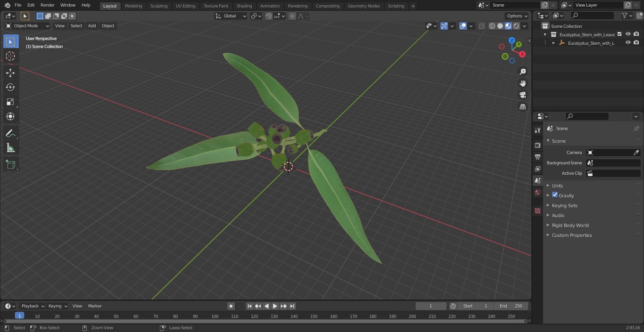
Task: Open the Object Mode dropdown
Action: click(x=27, y=26)
